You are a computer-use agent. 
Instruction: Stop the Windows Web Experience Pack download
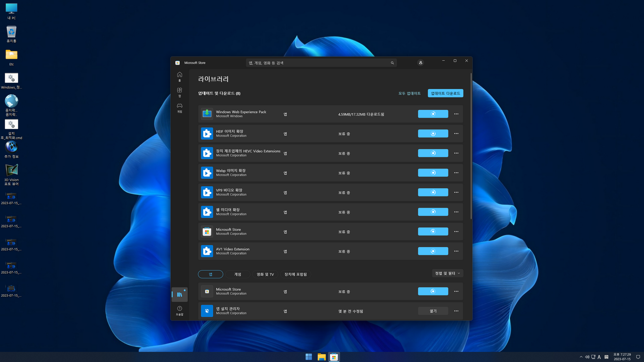433,114
